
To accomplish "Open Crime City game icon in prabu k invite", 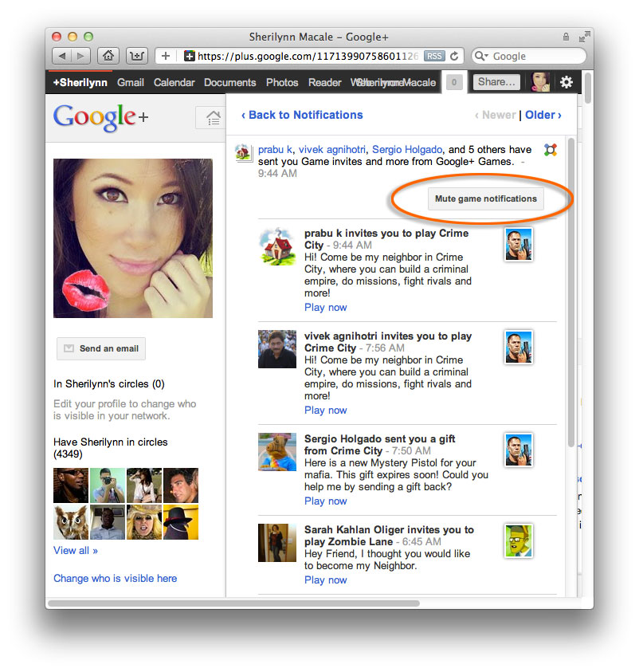I will pos(519,244).
